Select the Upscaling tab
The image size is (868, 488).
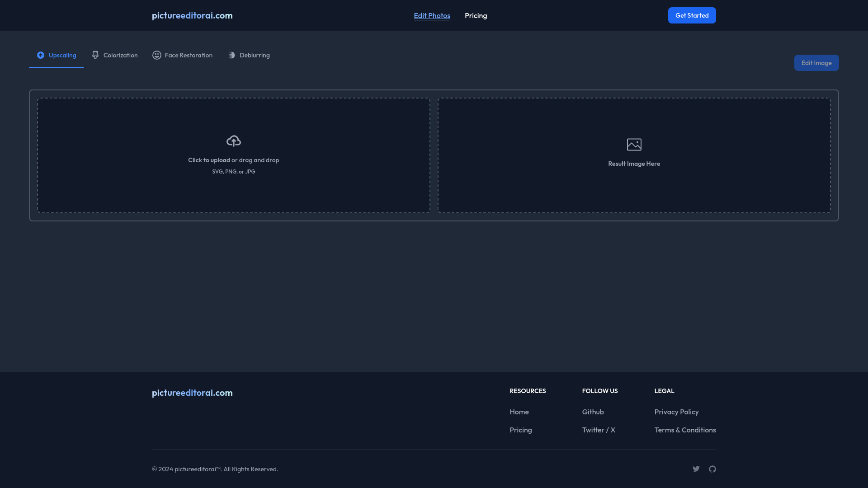click(56, 56)
